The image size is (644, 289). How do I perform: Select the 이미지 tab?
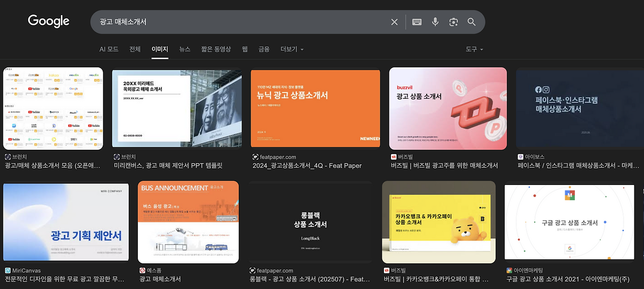pyautogui.click(x=160, y=49)
